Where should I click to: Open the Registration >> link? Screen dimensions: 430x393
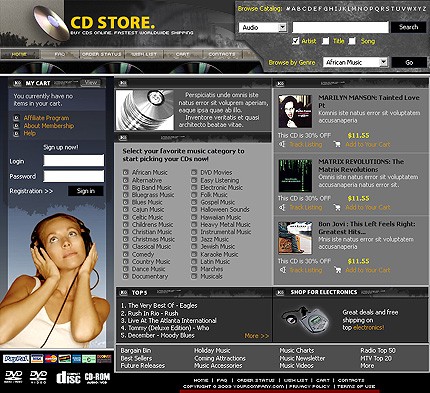31,191
